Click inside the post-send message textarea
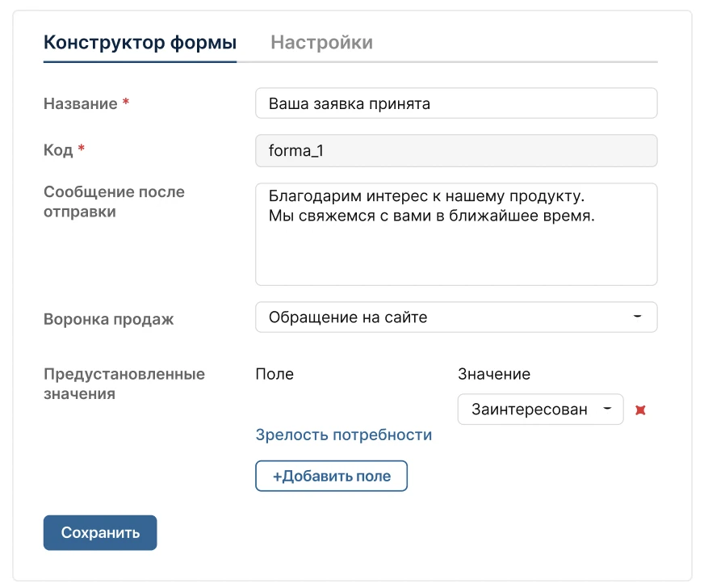Image resolution: width=704 pixels, height=588 pixels. [x=456, y=234]
